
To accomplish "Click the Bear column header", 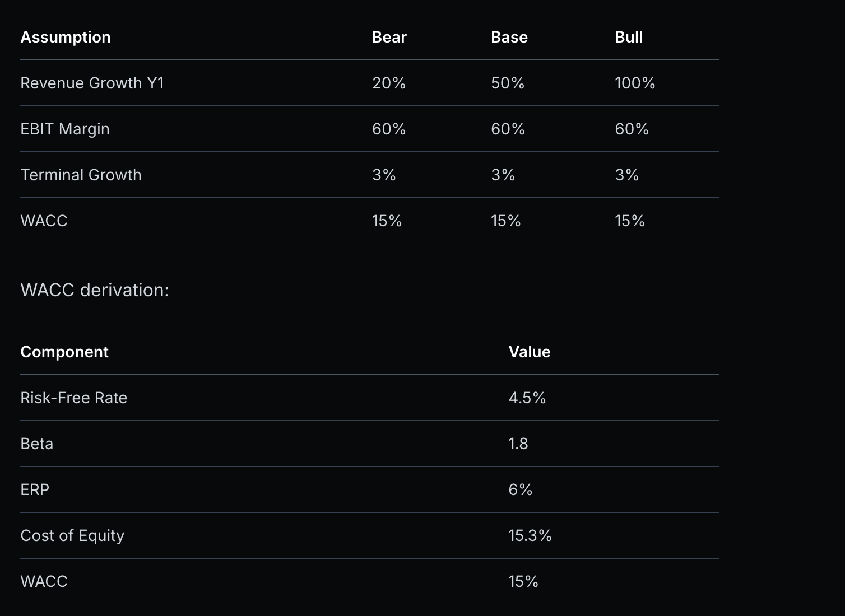I will [389, 37].
